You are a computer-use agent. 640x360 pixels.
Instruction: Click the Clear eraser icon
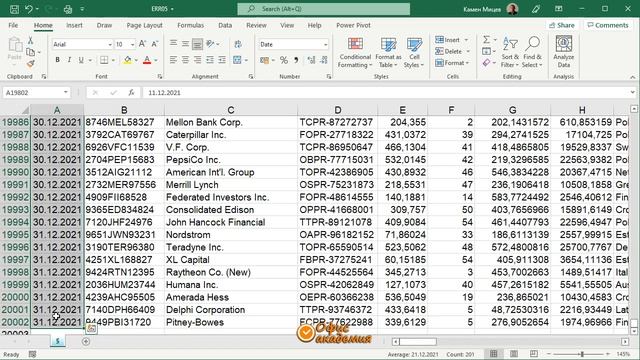486,63
